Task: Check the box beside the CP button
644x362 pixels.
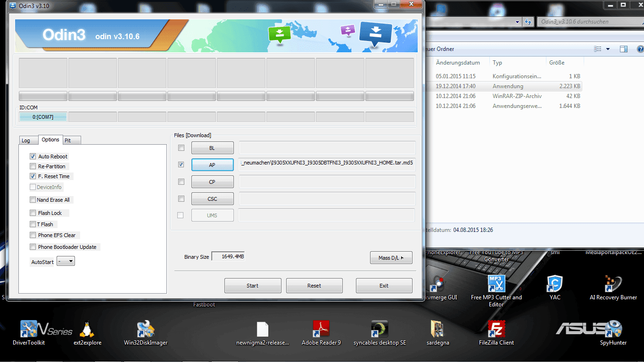Action: tap(181, 182)
